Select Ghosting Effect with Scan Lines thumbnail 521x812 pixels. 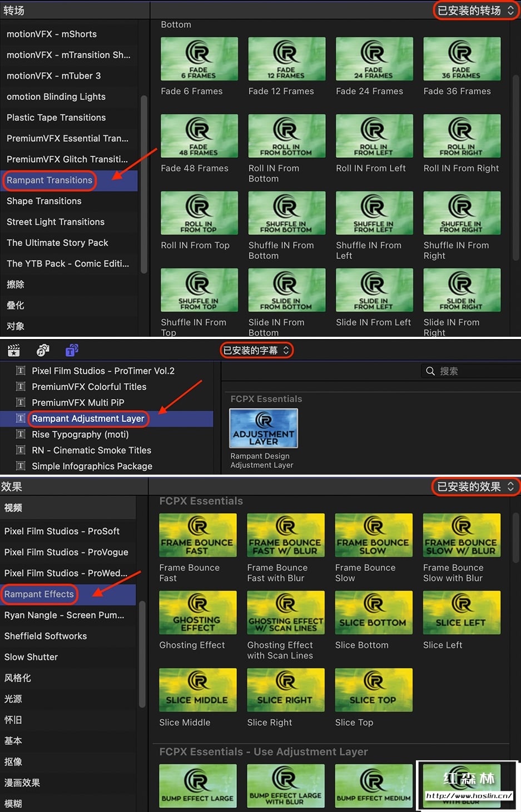tap(286, 612)
